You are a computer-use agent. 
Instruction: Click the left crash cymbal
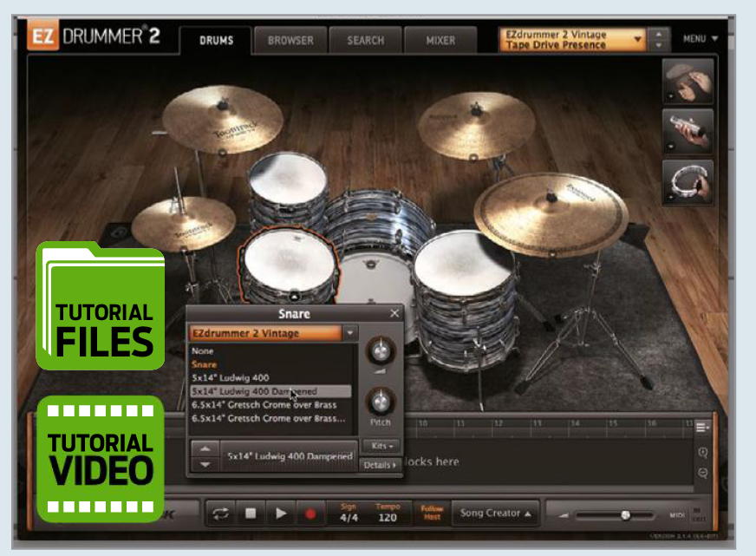click(222, 119)
